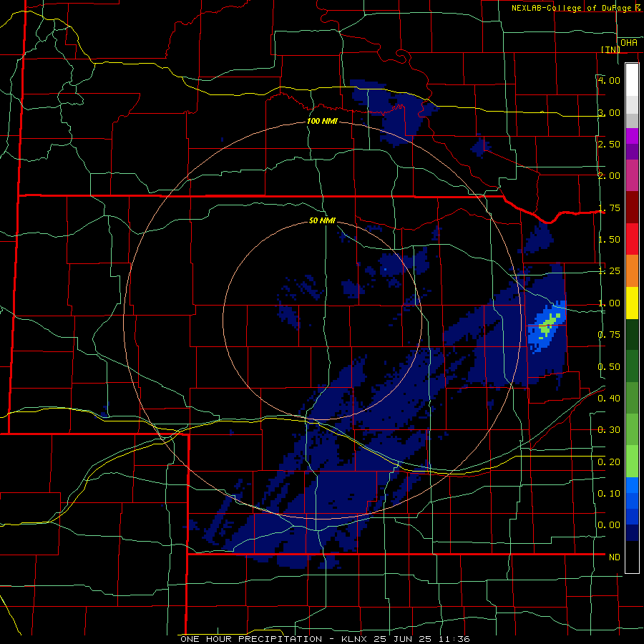The image size is (644, 644).
Task: Click the white color swatch in legend
Action: (632, 79)
